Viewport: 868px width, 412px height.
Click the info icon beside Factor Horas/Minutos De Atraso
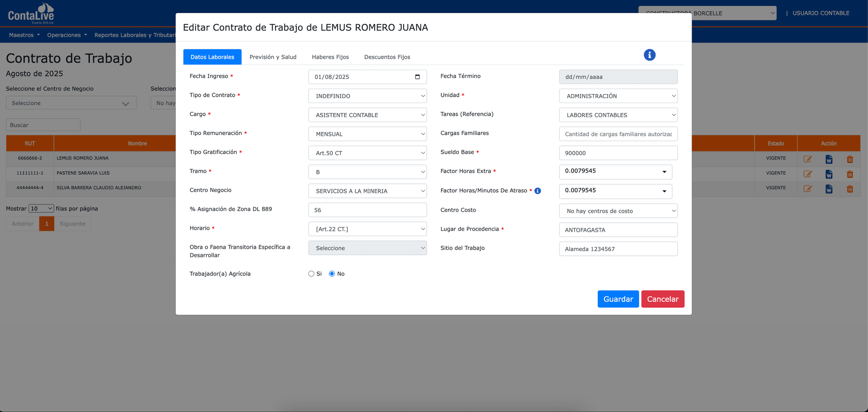click(538, 191)
